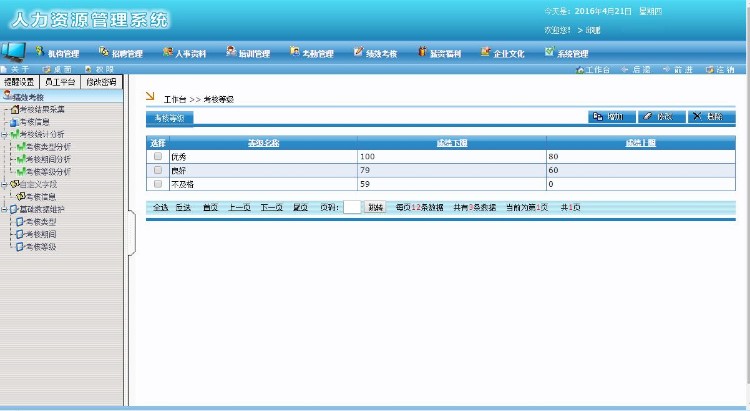Click the icon of 考核等级分析 node
This screenshot has width=750, height=411.
point(21,172)
